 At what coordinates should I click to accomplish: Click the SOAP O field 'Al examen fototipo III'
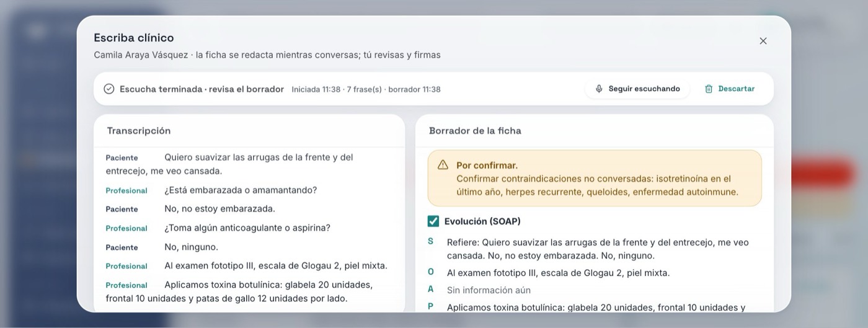(558, 273)
